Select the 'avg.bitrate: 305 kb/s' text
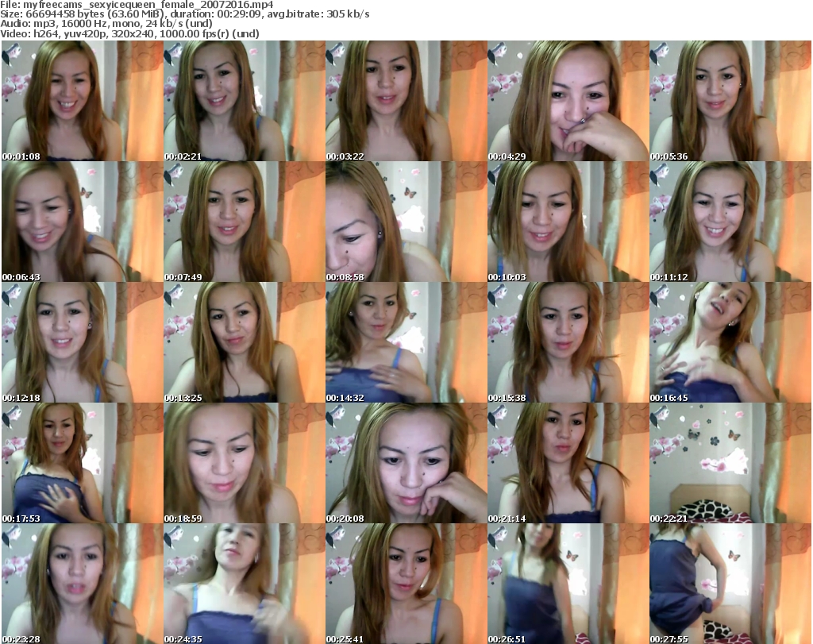This screenshot has height=644, width=813. 318,14
